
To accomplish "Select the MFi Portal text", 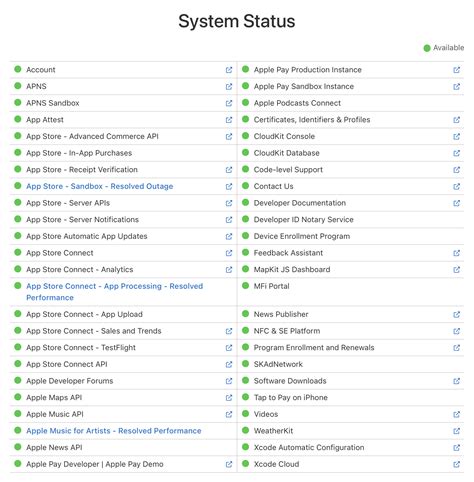I will tap(272, 286).
